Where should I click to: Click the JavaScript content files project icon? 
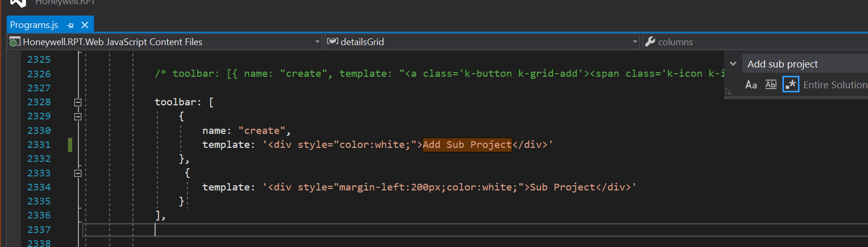(x=15, y=42)
